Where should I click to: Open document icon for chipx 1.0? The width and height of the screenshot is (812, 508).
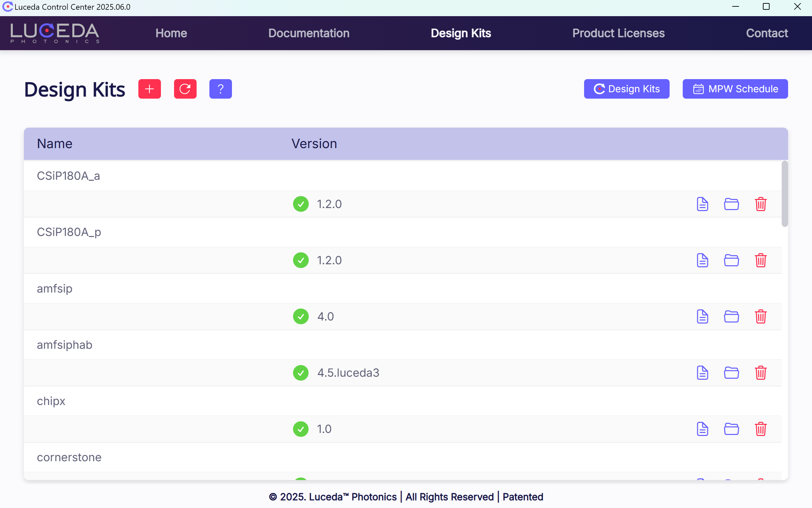click(702, 429)
